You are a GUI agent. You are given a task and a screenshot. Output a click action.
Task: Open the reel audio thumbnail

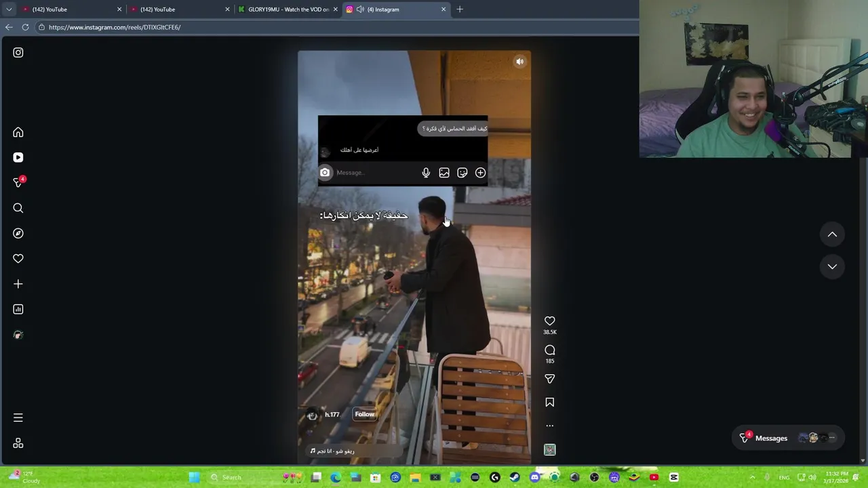coord(550,449)
